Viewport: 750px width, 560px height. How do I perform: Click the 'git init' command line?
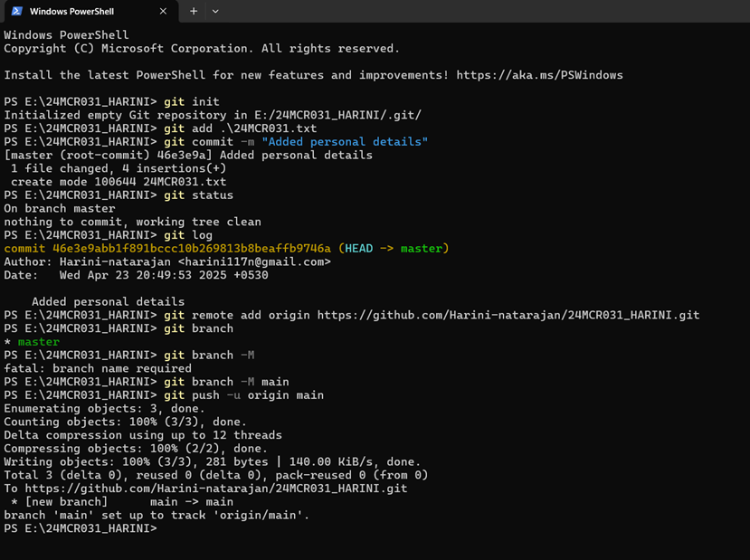coord(191,102)
